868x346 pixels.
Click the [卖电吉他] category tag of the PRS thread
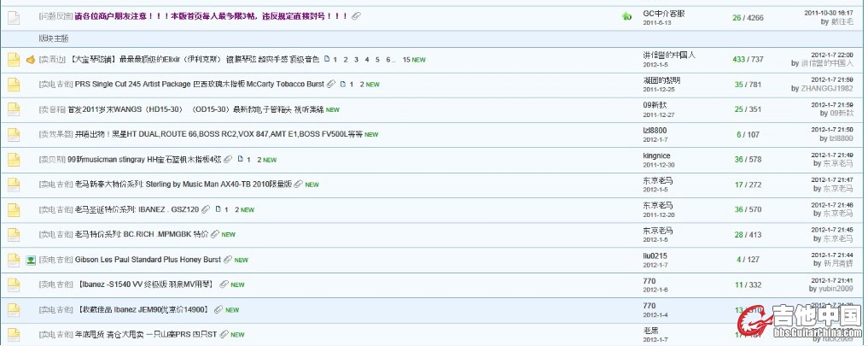pos(55,85)
